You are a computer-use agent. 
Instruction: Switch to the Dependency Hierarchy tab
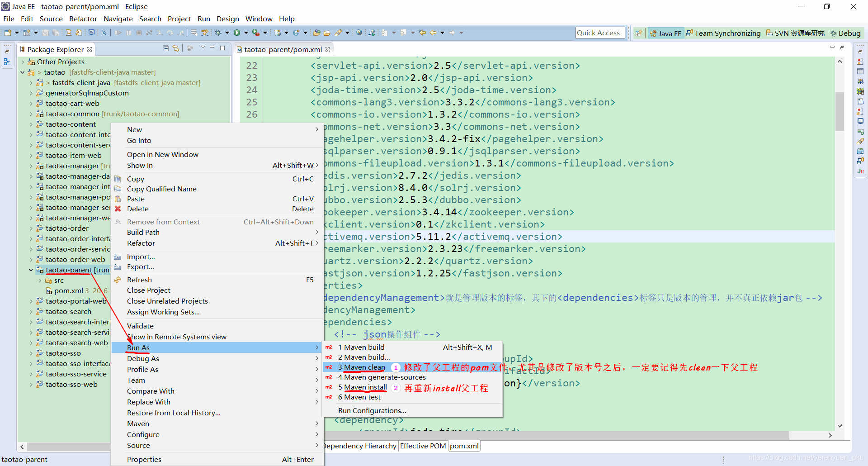360,446
